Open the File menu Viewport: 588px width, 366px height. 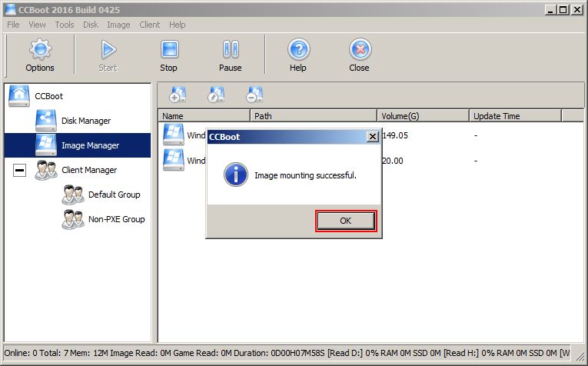13,25
